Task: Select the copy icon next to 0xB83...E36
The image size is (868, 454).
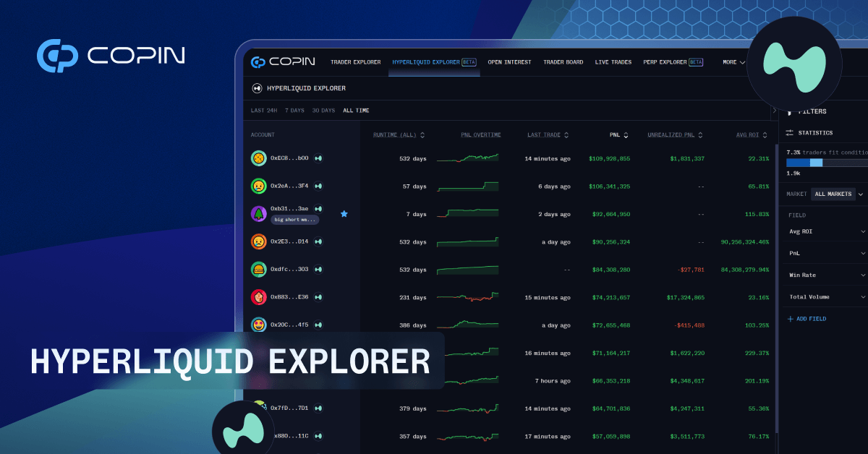Action: [318, 296]
